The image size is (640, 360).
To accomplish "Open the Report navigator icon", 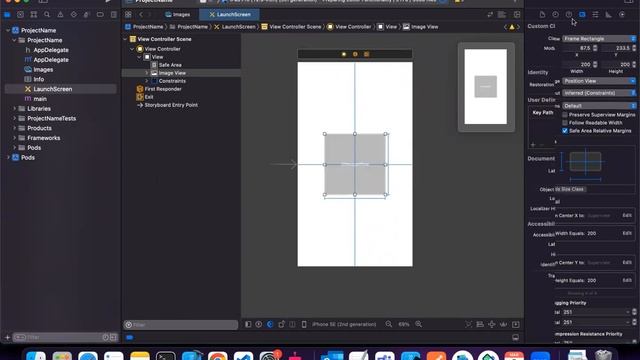I will 113,15.
